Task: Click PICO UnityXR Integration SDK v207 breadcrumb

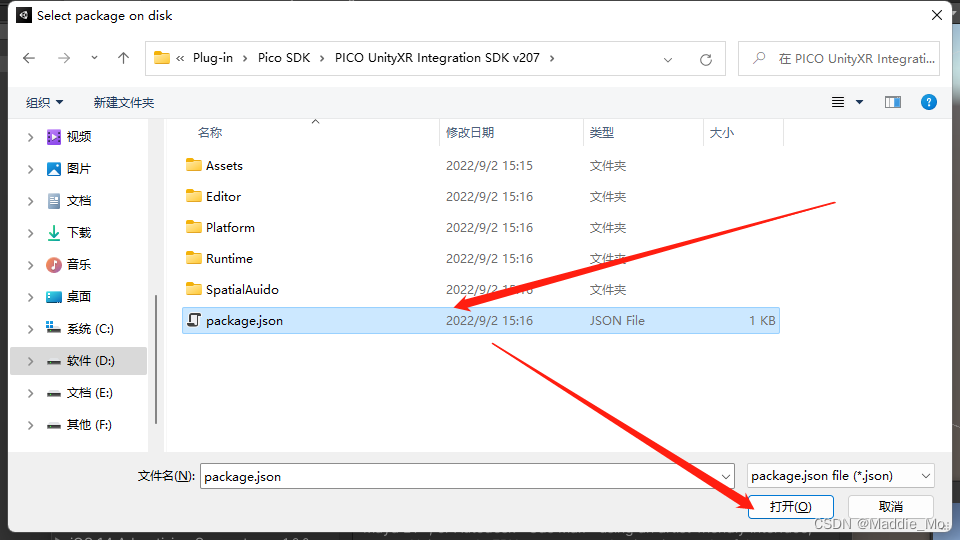Action: pos(437,58)
